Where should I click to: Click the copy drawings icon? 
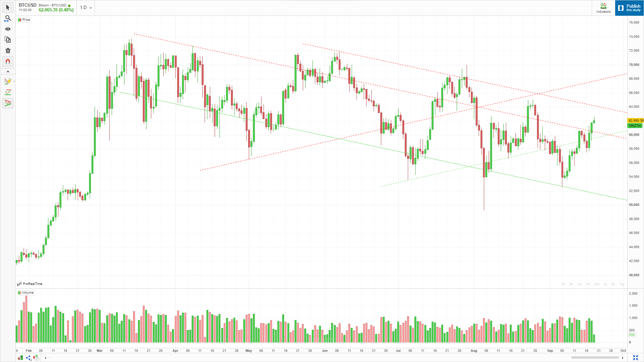tap(8, 40)
